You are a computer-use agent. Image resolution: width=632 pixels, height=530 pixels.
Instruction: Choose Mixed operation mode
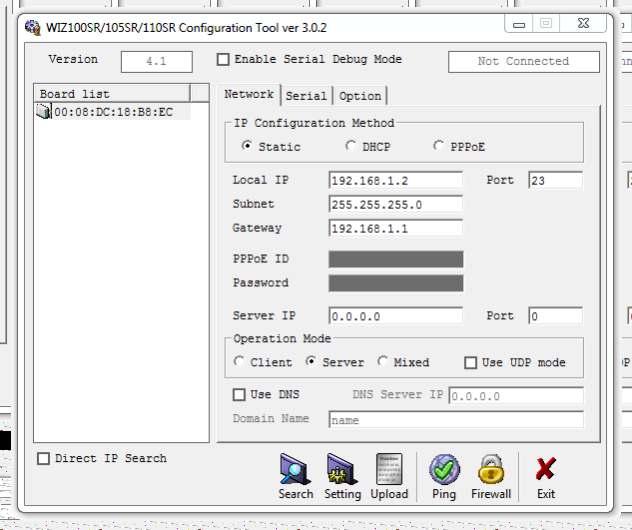point(382,361)
